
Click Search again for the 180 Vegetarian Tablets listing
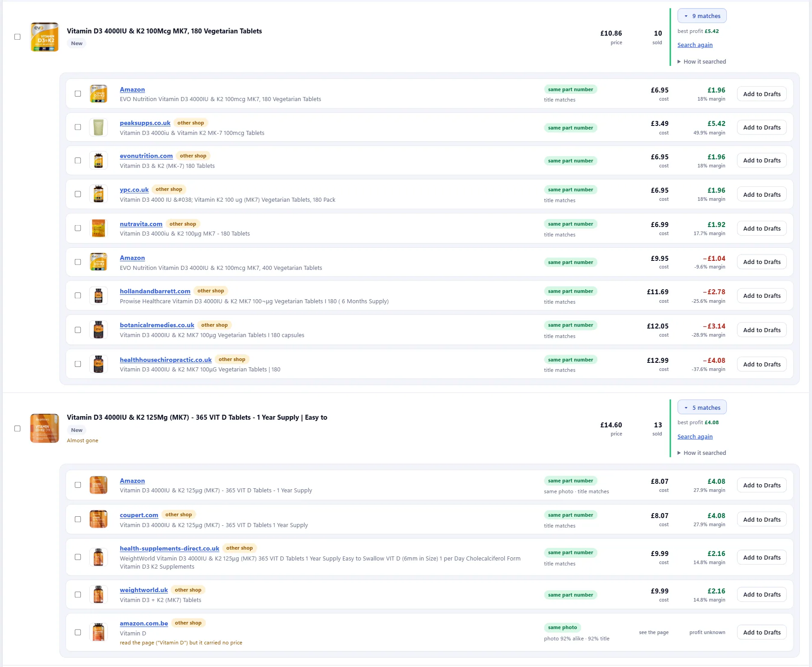click(x=695, y=45)
